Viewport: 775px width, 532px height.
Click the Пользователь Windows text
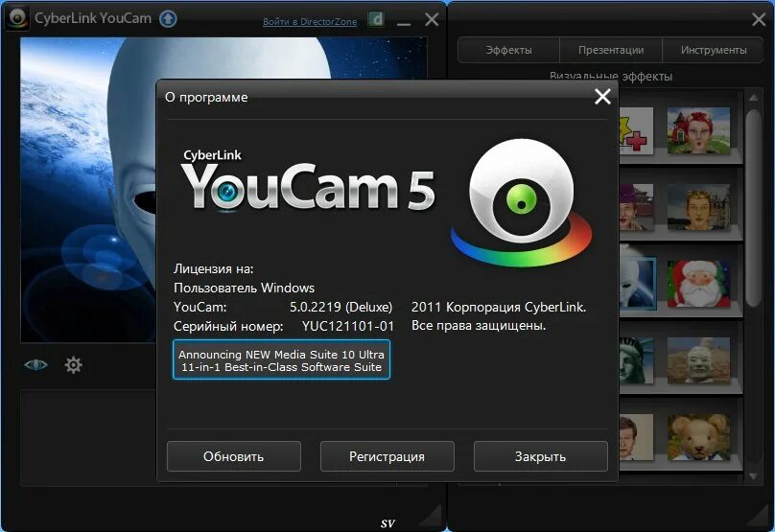click(245, 288)
